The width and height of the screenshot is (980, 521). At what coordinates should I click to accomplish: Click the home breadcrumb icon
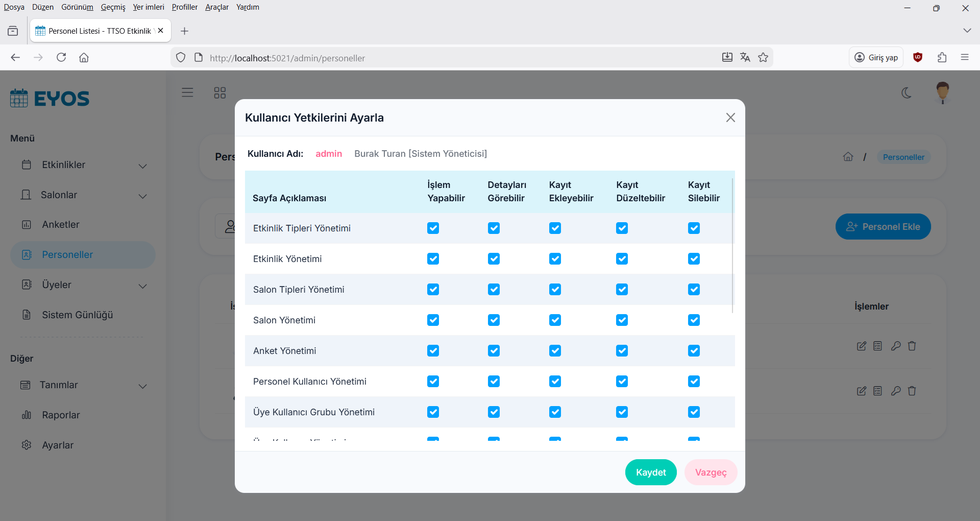pyautogui.click(x=848, y=157)
